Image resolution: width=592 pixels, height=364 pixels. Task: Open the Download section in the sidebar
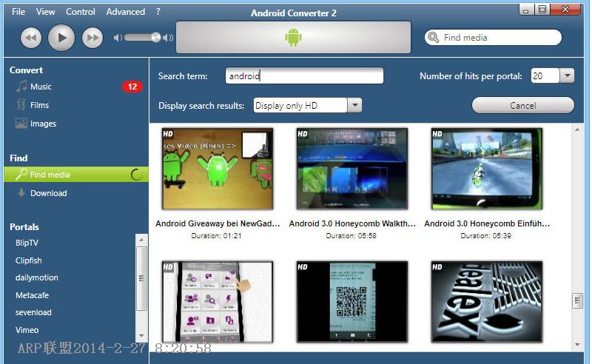pyautogui.click(x=48, y=193)
